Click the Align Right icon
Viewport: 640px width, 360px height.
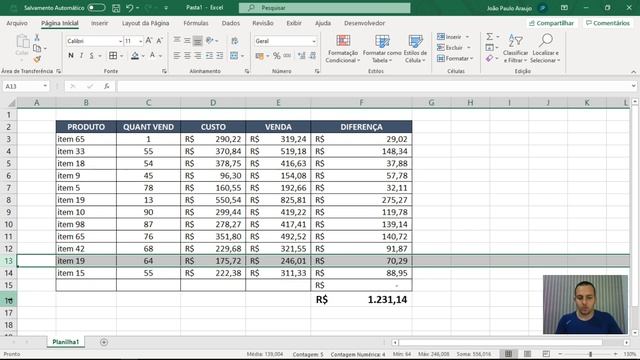click(198, 56)
